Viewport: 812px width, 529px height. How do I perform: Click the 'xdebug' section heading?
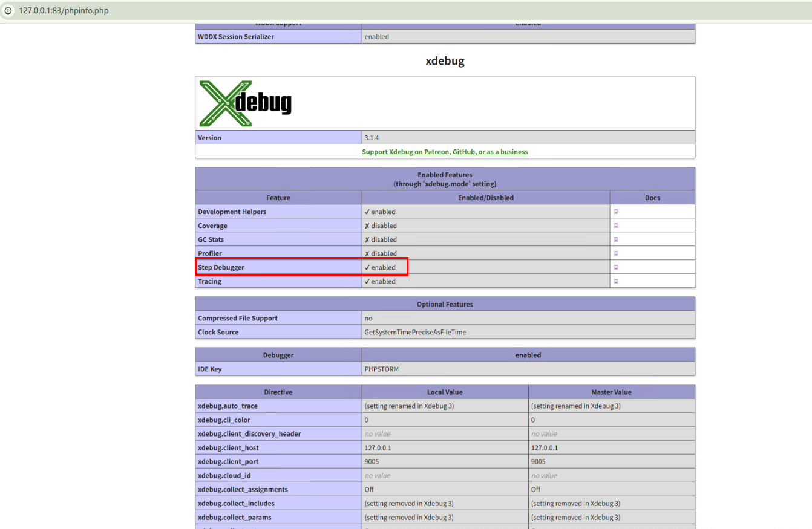[445, 61]
